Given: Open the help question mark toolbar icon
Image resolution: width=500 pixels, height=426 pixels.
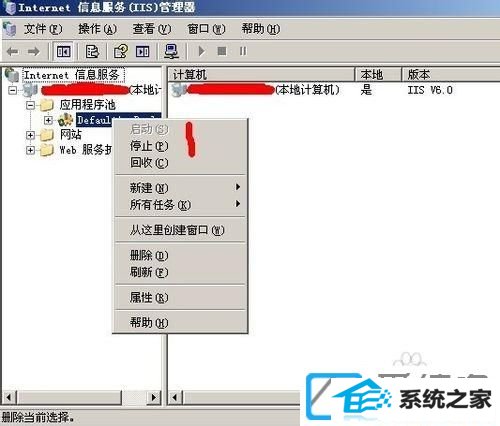Looking at the screenshot, I should 121,52.
